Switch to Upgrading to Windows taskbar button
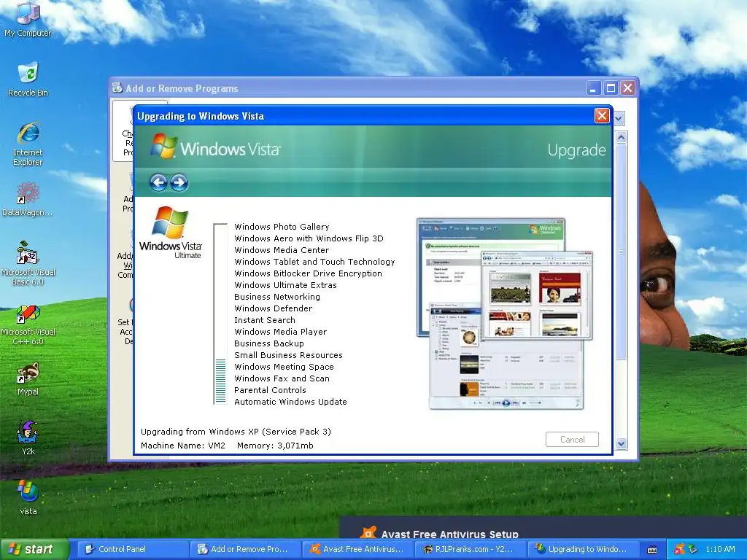The height and width of the screenshot is (560, 747). point(582,549)
